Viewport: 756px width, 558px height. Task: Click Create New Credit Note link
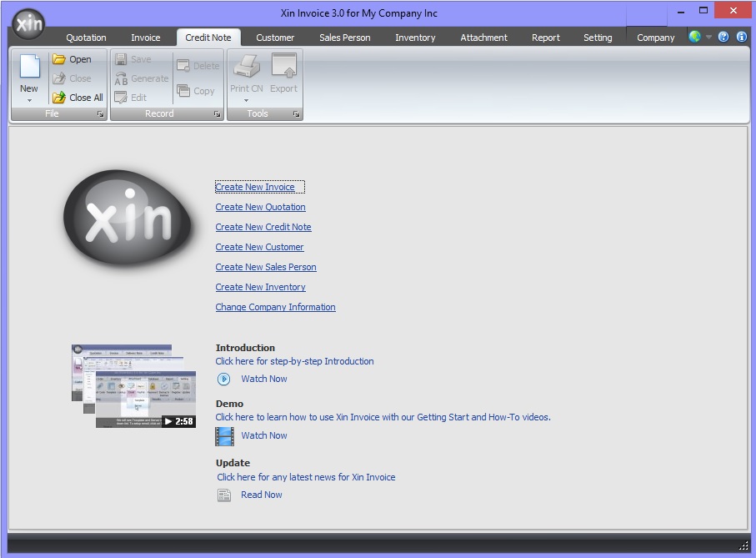[263, 227]
